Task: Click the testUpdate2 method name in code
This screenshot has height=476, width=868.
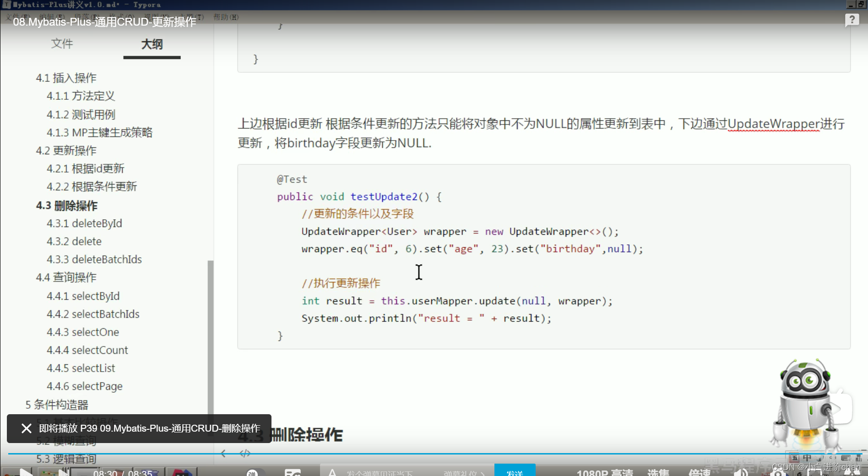Action: coord(384,197)
